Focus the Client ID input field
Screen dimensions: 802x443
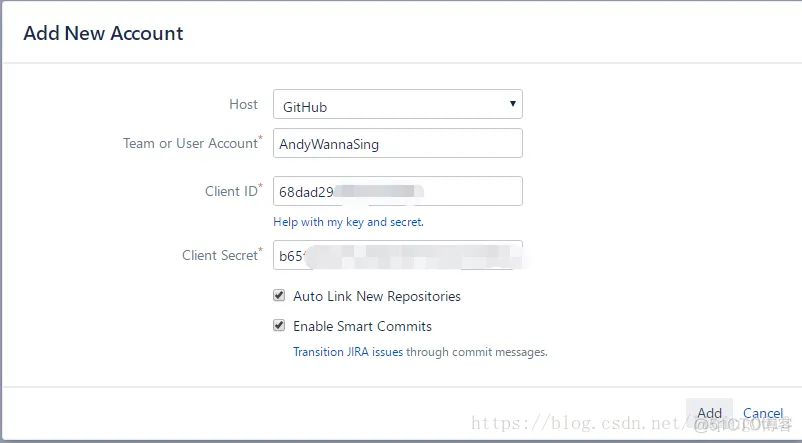pyautogui.click(x=397, y=191)
